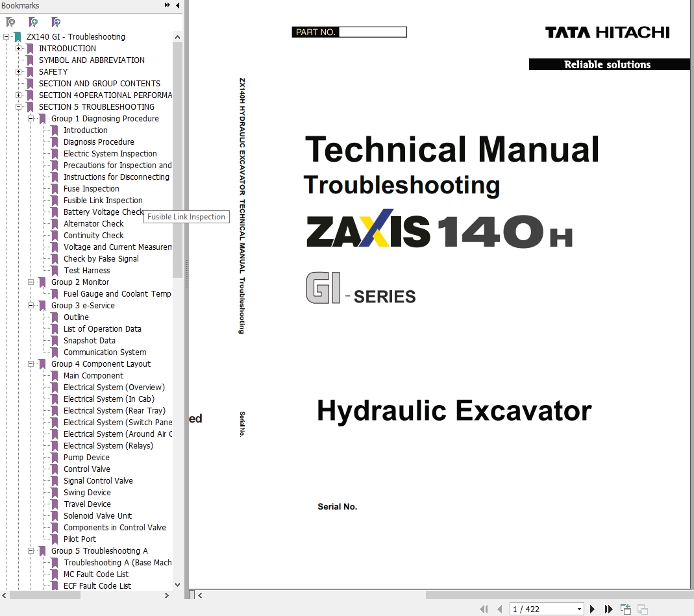The width and height of the screenshot is (694, 616).
Task: Click the delete bookmark icon
Action: click(x=10, y=21)
